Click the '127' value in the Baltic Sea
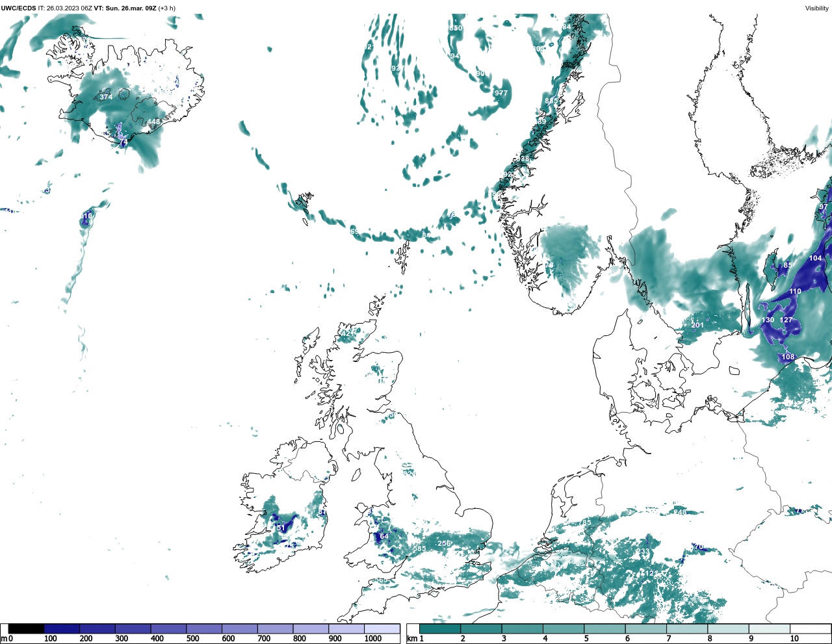The width and height of the screenshot is (832, 644). click(786, 320)
